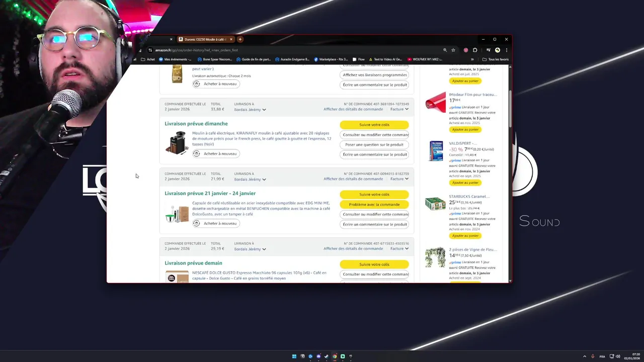Image resolution: width=644 pixels, height=362 pixels.
Task: Open 'Afficher les détails de commande' for the 29,19 € order
Action: click(x=353, y=249)
